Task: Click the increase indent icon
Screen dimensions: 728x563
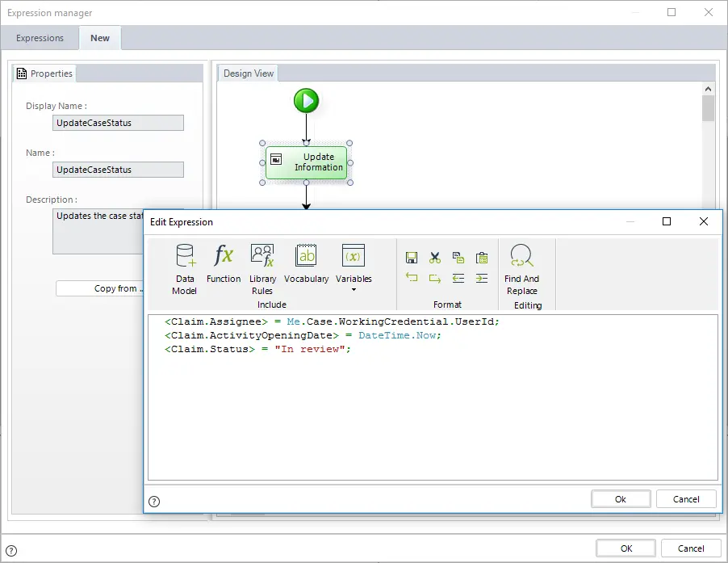Action: [482, 278]
